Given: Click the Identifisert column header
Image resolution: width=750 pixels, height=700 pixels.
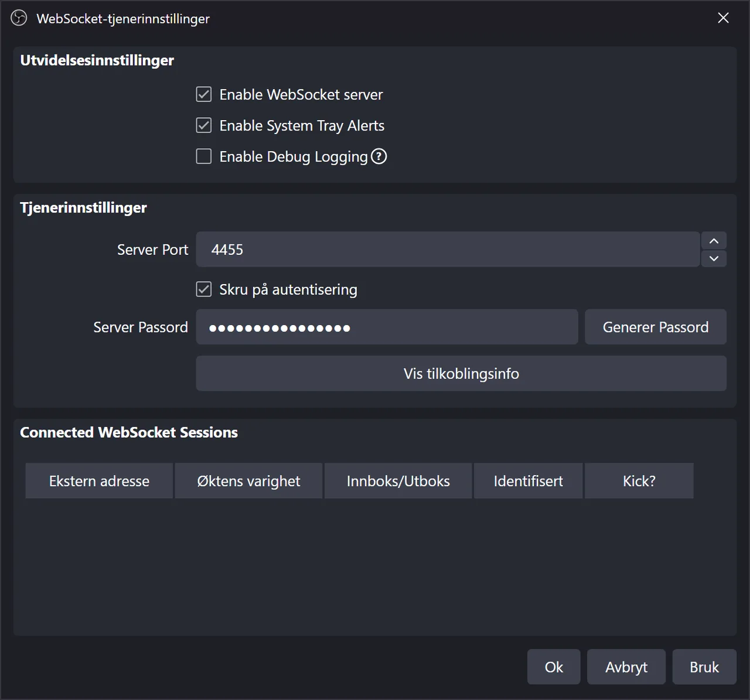Looking at the screenshot, I should 529,481.
